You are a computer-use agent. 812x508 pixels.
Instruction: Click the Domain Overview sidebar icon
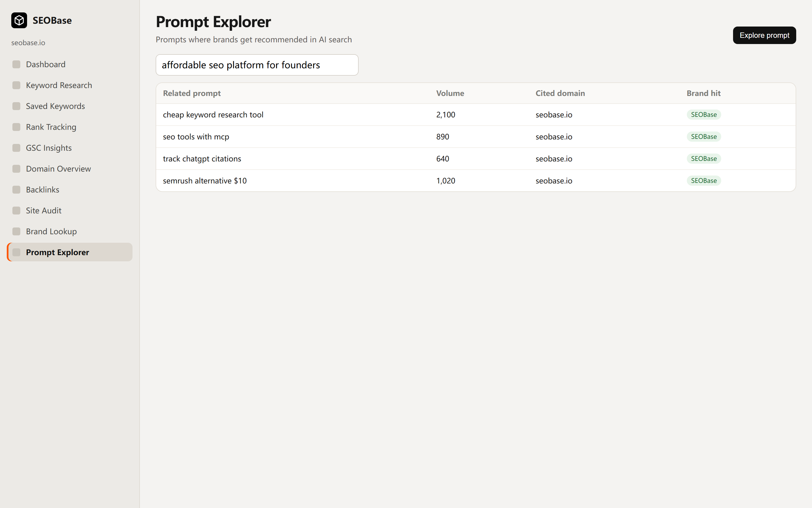[x=16, y=169]
